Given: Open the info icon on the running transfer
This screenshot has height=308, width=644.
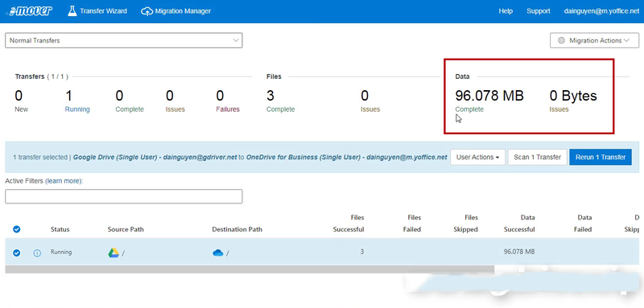Looking at the screenshot, I should pos(37,253).
